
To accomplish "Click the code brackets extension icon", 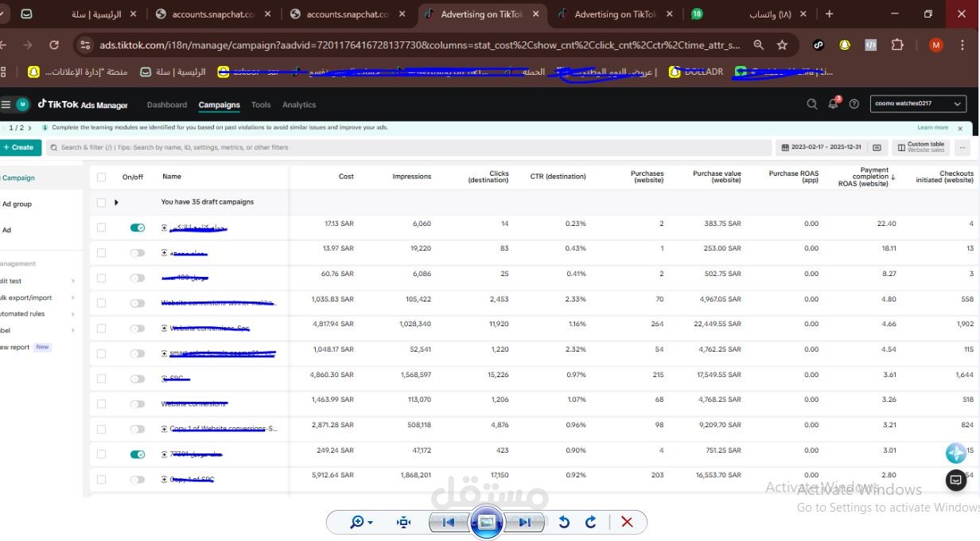I will pos(871,45).
